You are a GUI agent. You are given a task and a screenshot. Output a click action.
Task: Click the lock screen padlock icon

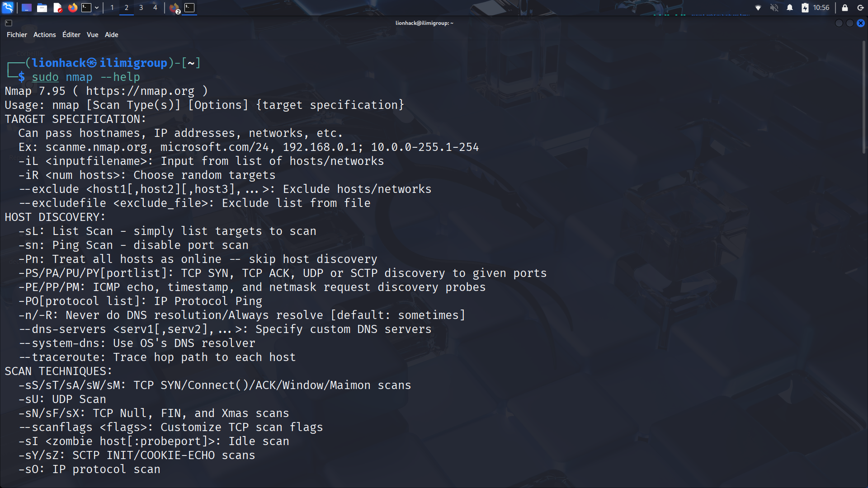844,8
